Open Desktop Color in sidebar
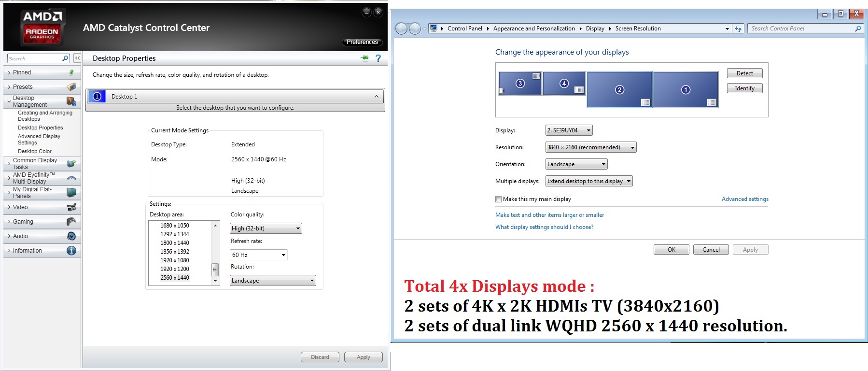This screenshot has width=868, height=371. [x=35, y=151]
